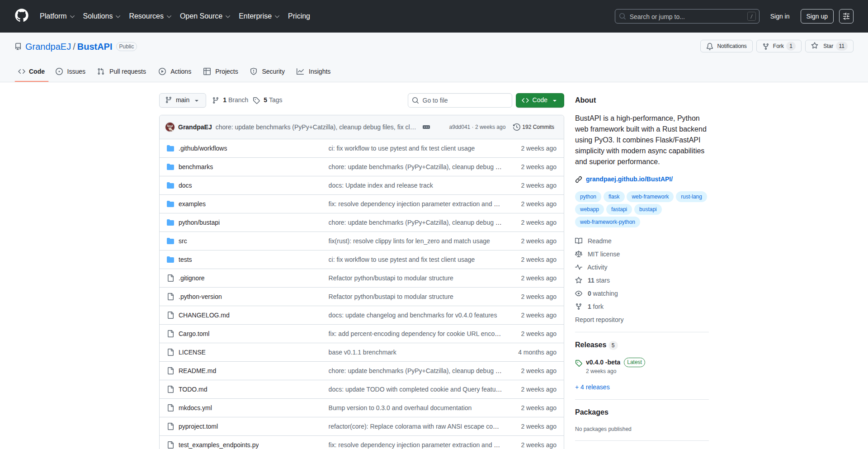
Task: Click the Cargo.toml file icon
Action: 170,334
